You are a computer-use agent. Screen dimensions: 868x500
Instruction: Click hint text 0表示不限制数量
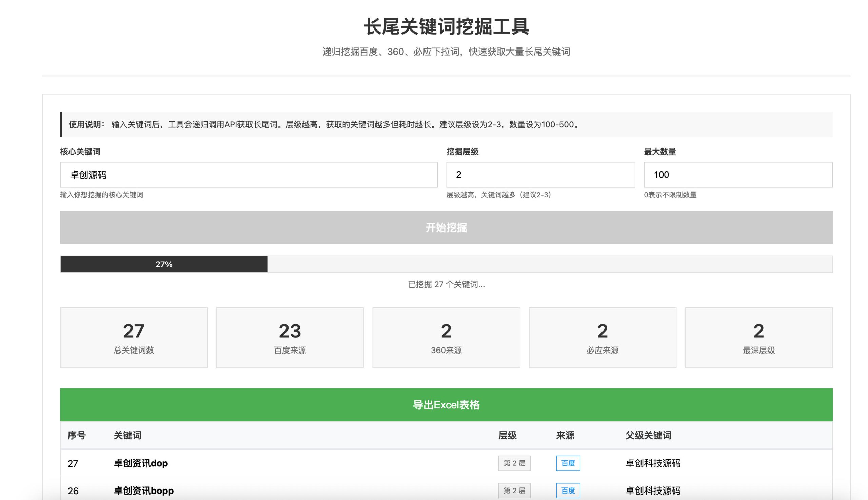tap(670, 195)
